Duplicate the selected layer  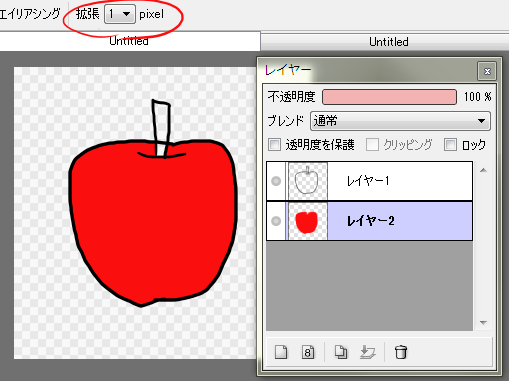pos(340,352)
